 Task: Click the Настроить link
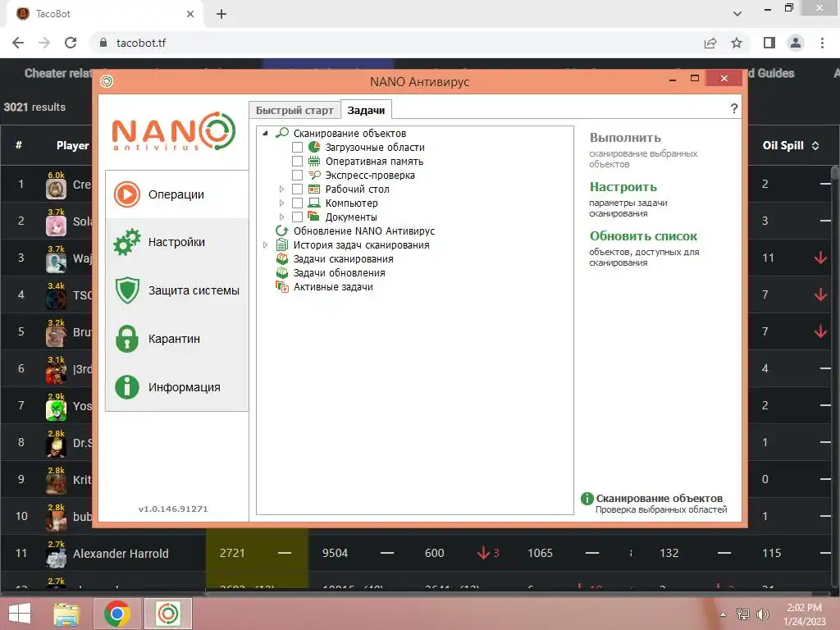(623, 187)
